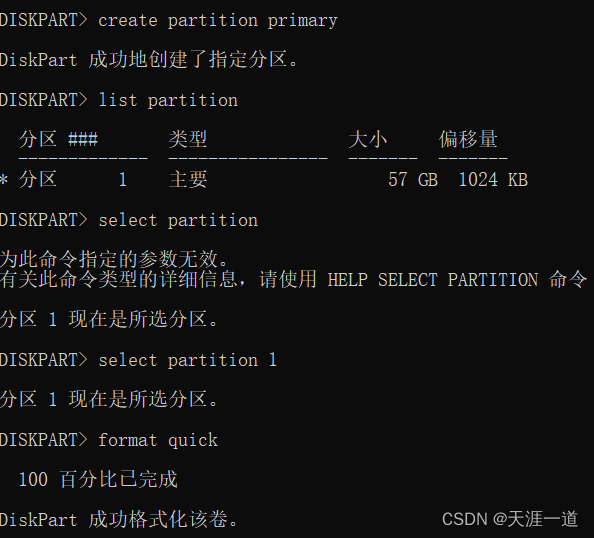Click the 大小 column header
594x538 pixels.
coord(367,139)
